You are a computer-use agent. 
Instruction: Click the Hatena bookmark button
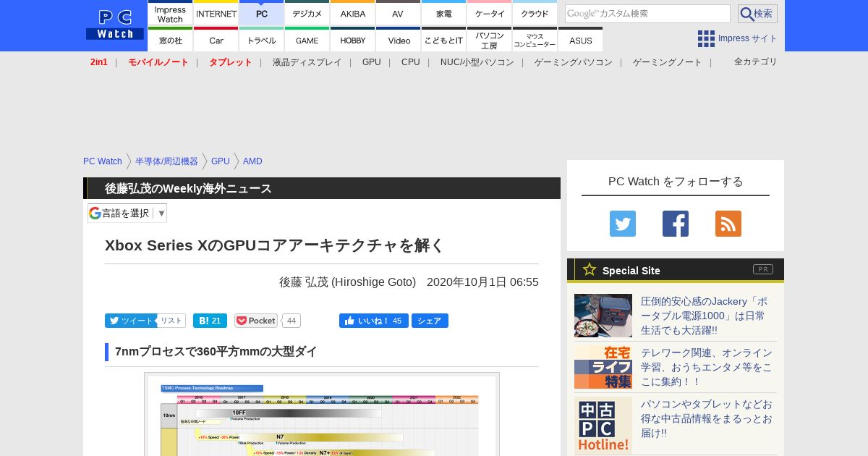[x=210, y=321]
